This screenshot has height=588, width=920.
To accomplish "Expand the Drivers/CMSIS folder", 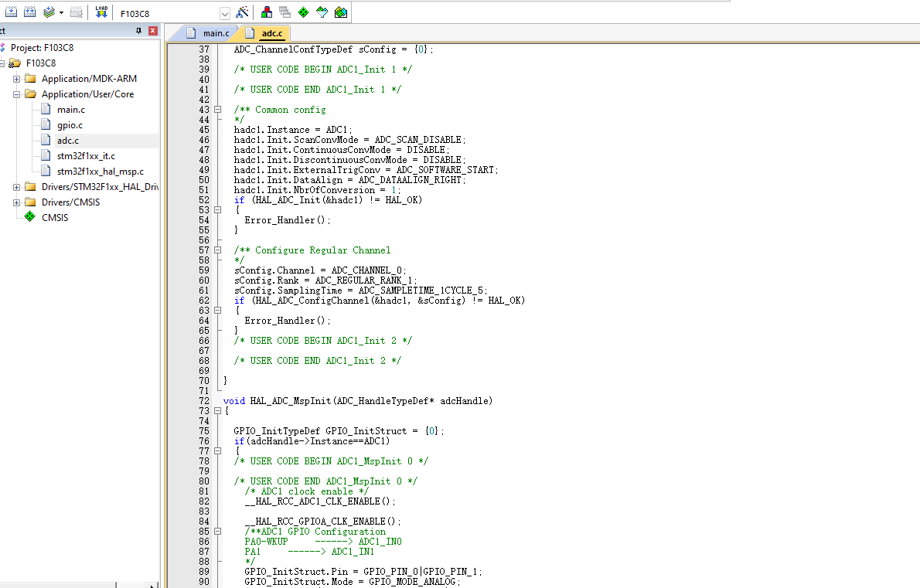I will point(16,202).
